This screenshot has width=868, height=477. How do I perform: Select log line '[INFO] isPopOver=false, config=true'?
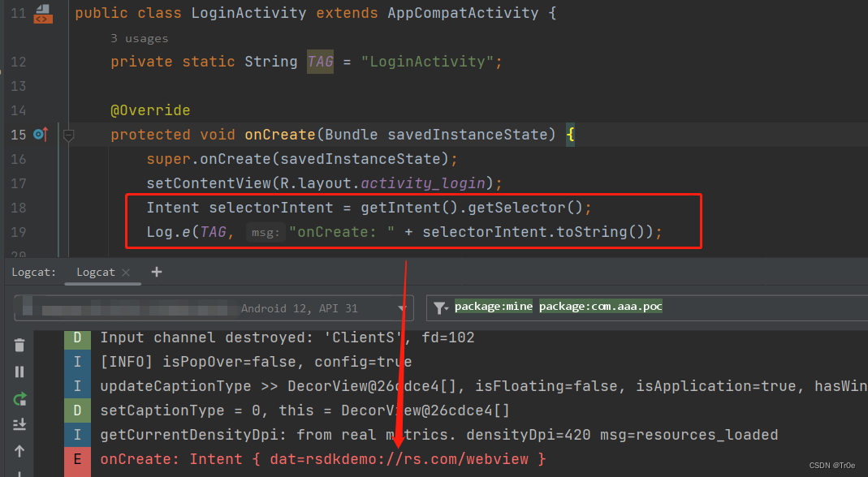pos(256,362)
